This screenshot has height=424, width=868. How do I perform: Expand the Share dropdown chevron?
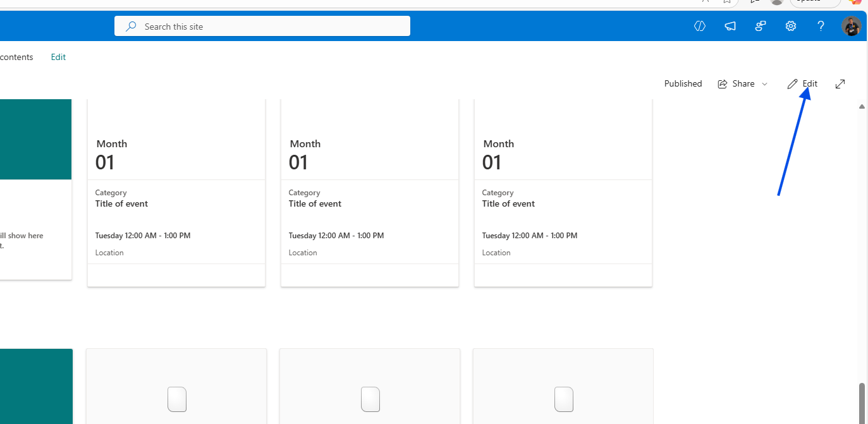(764, 84)
